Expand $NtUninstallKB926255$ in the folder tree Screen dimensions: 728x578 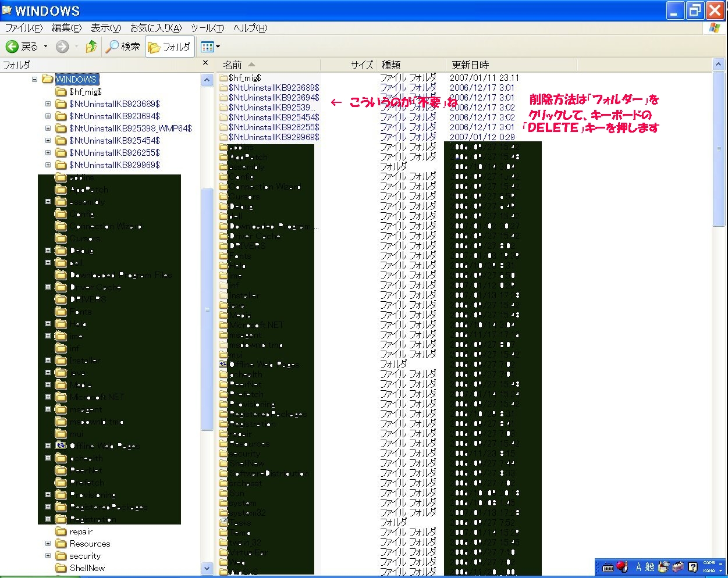pyautogui.click(x=48, y=153)
